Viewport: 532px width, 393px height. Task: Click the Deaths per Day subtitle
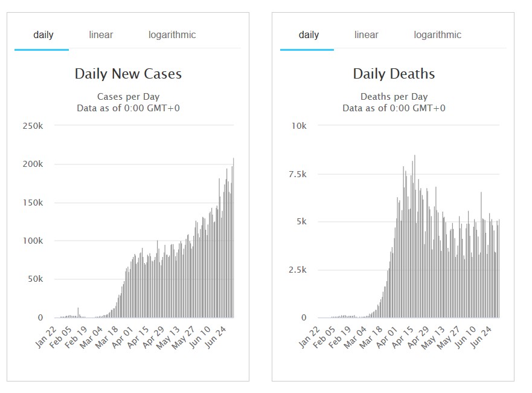394,97
